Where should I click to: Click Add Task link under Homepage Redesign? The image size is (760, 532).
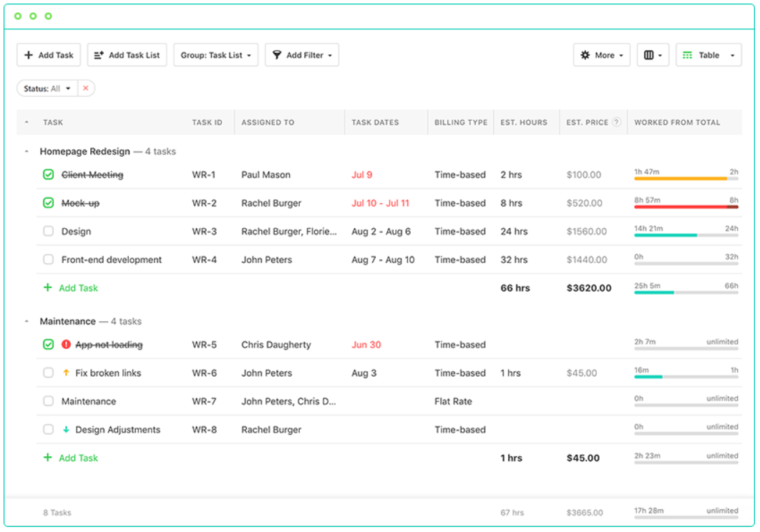tap(78, 287)
